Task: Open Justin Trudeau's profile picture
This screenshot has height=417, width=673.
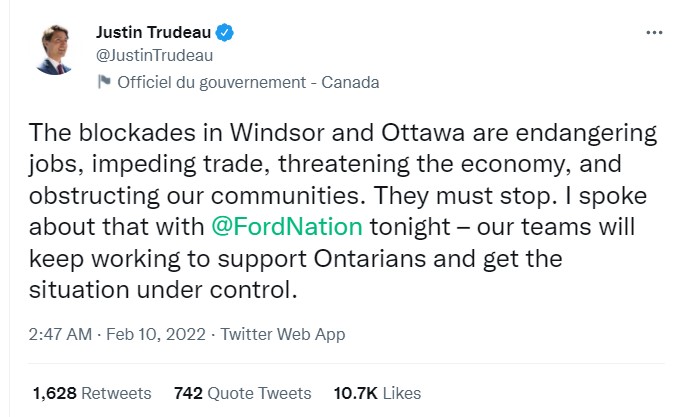Action: coord(56,48)
